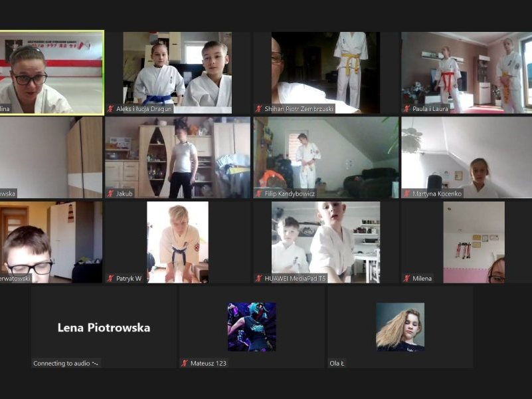Click the Lena Piotrowska name placeholder

point(104,328)
